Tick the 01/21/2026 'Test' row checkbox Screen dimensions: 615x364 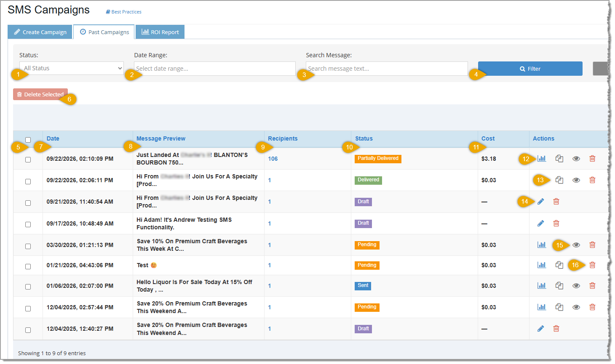pos(28,266)
